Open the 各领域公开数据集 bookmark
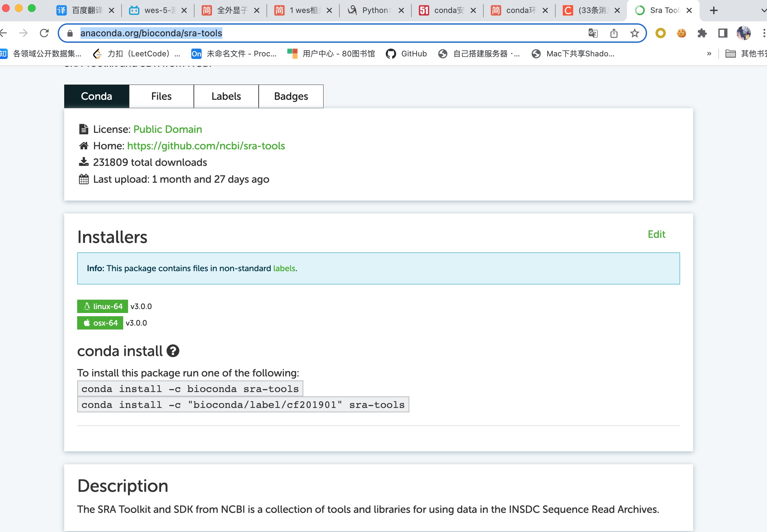The width and height of the screenshot is (767, 532). [x=41, y=54]
